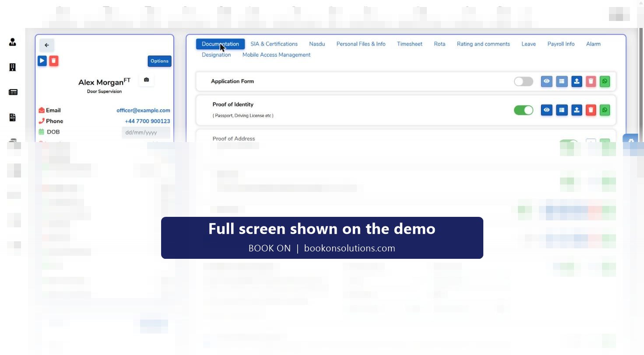The height and width of the screenshot is (355, 644).
Task: Click the officer@example.com email link
Action: pos(143,111)
